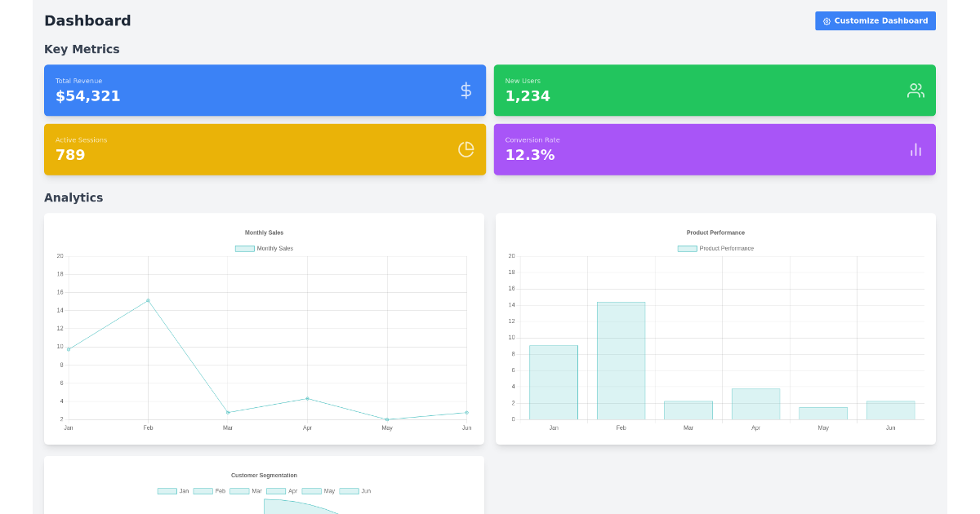Click the users icon on New Users card
Screen dimensions: 980x514
tap(915, 91)
